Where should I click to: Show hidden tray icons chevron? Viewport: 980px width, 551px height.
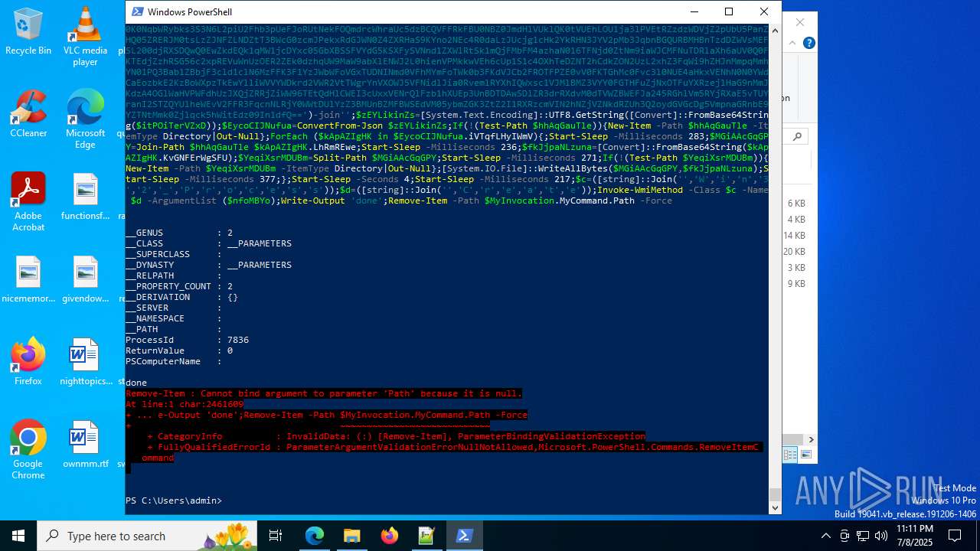(x=825, y=536)
